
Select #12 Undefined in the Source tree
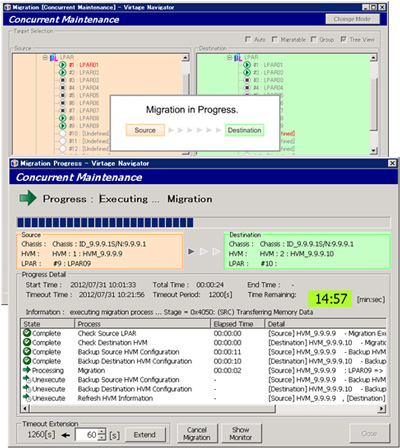(89, 149)
